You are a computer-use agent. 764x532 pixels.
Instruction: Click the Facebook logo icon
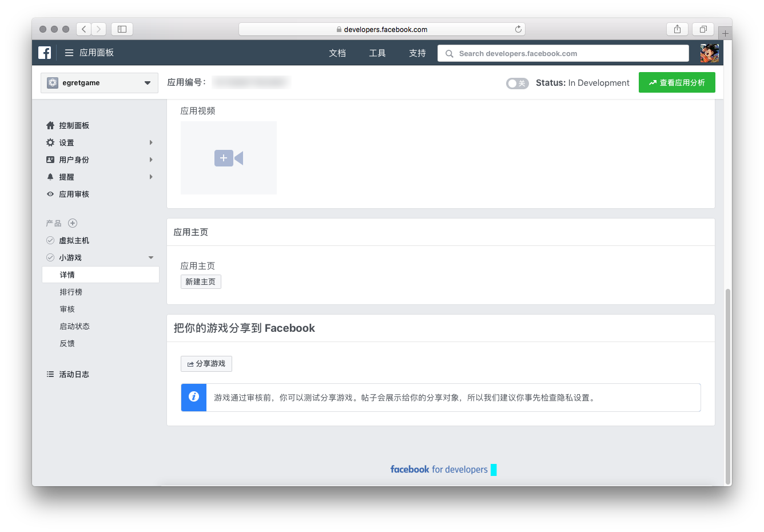[45, 53]
